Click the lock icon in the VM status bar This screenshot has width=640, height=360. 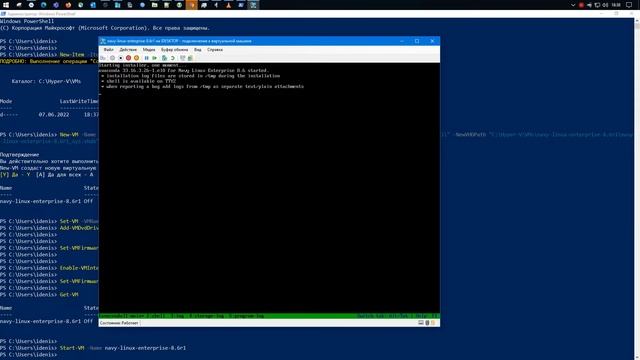[x=433, y=323]
